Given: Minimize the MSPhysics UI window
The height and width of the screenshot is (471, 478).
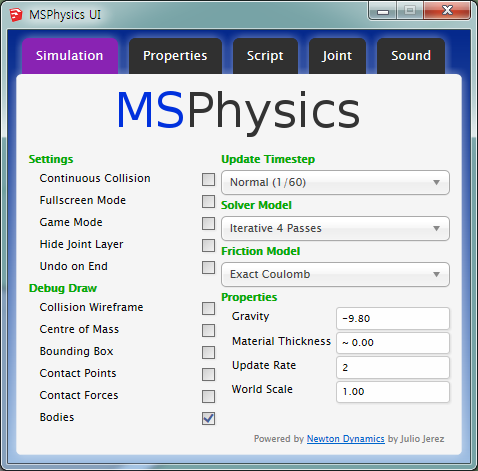Looking at the screenshot, I should [x=383, y=11].
